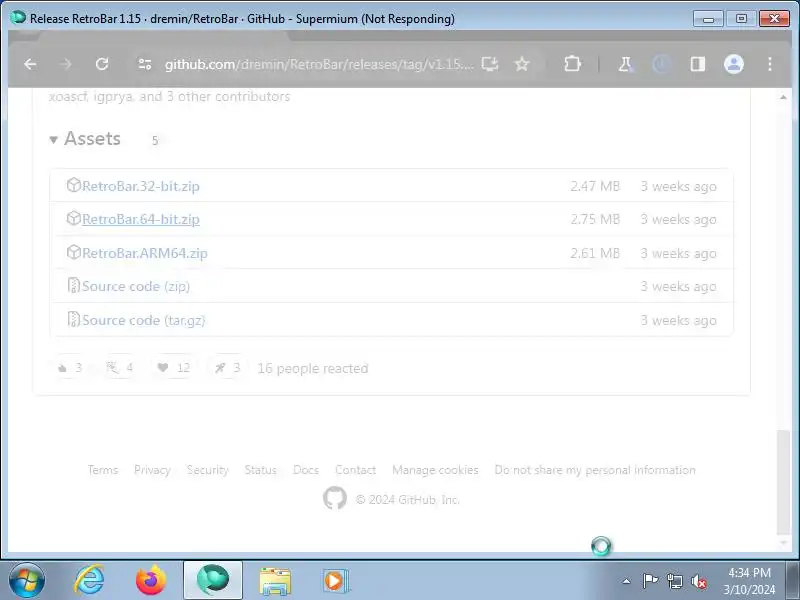Open the Docs footer link
Viewport: 800px width, 600px height.
pyautogui.click(x=306, y=470)
